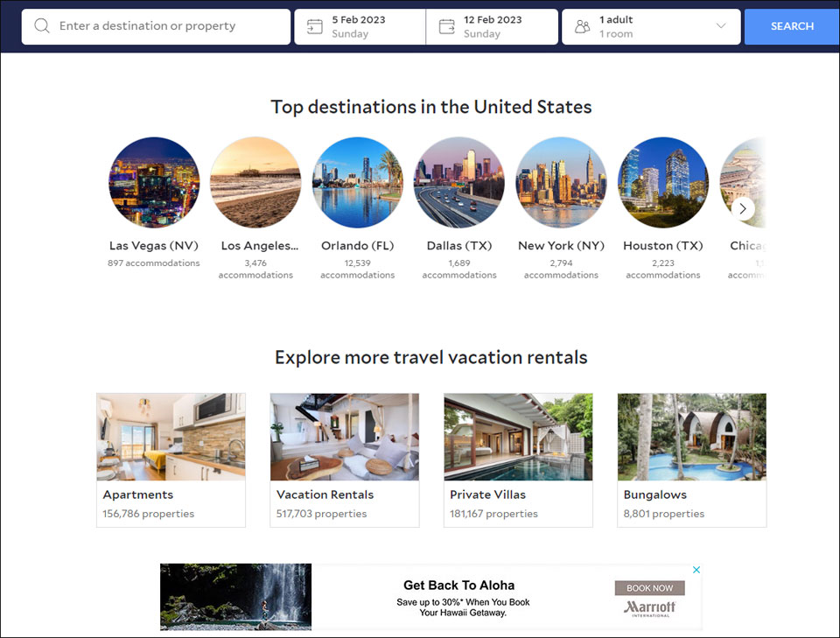The width and height of the screenshot is (840, 638).
Task: Click the Bungalows category title
Action: tap(654, 494)
